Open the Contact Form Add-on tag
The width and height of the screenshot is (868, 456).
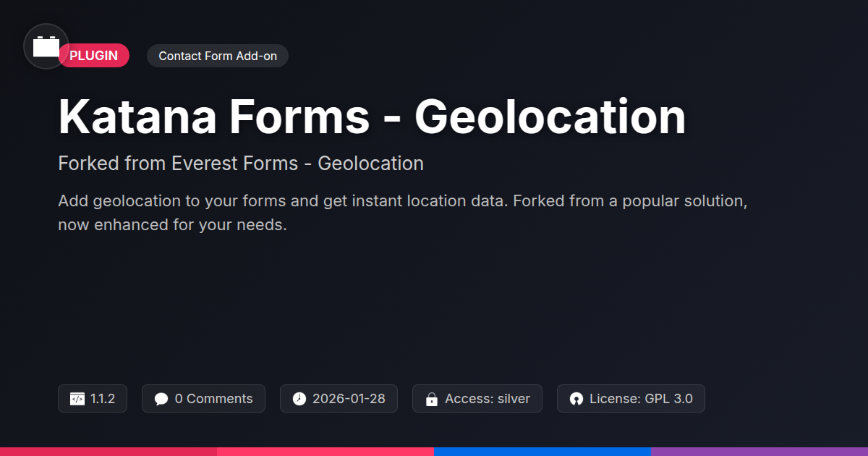(x=218, y=56)
